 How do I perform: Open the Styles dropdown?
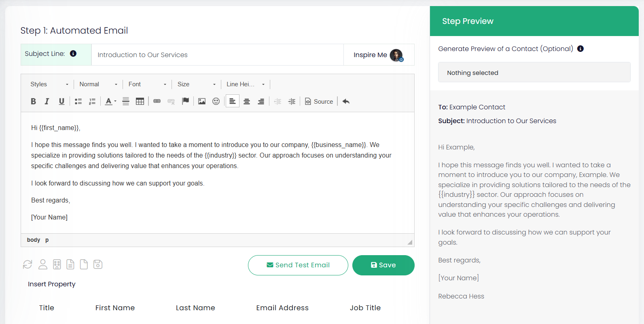coord(49,84)
